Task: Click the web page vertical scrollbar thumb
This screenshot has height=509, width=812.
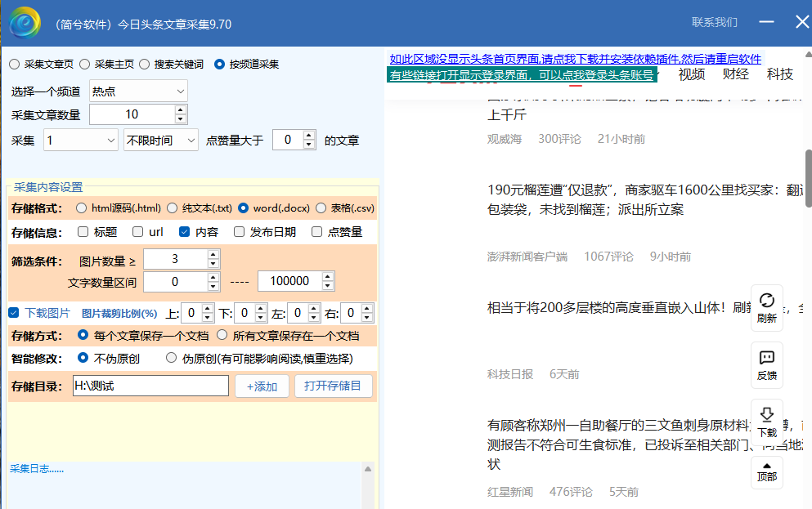Action: (x=809, y=178)
